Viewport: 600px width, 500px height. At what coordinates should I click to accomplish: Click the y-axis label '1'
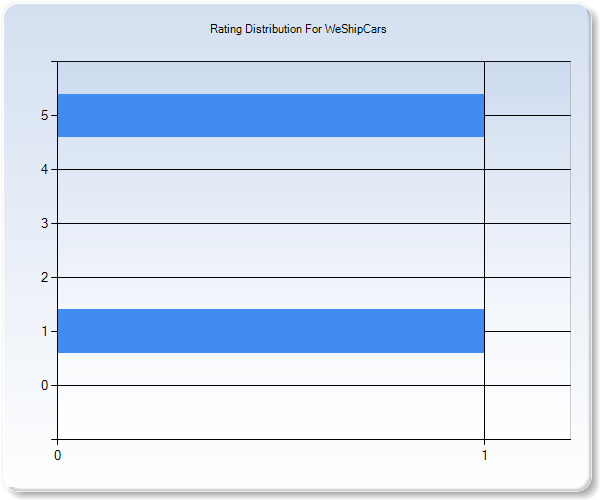(x=44, y=331)
